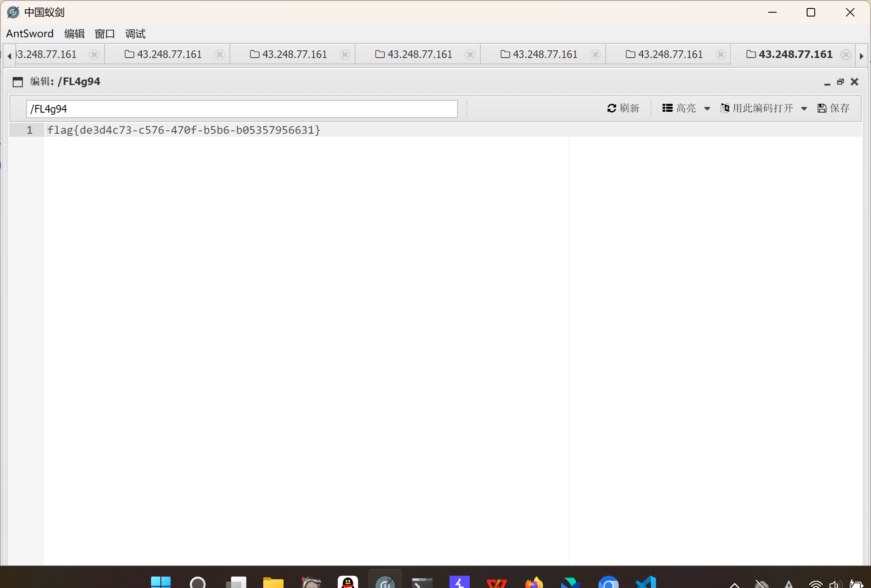Click the refresh icon beside 刷新
Viewport: 871px width, 588px height.
(611, 108)
